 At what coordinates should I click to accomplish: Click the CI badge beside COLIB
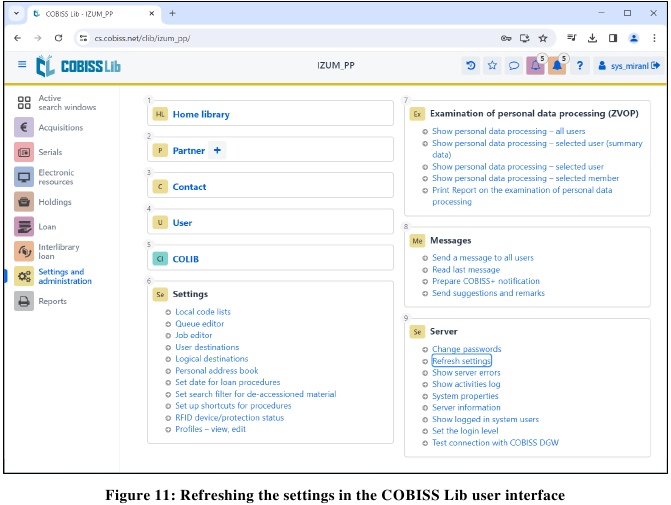click(160, 259)
